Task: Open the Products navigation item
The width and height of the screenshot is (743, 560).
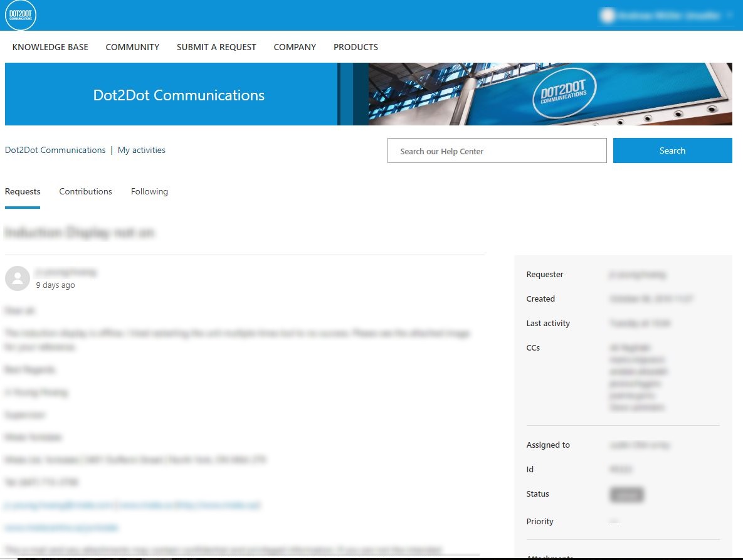Action: point(356,47)
